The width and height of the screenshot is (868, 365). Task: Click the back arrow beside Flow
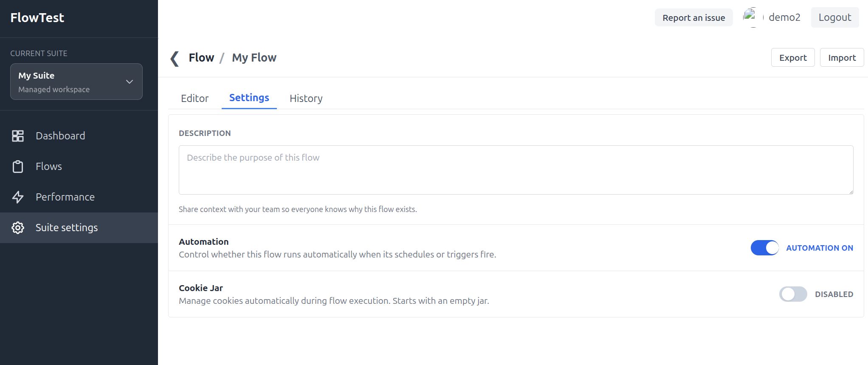pyautogui.click(x=174, y=58)
